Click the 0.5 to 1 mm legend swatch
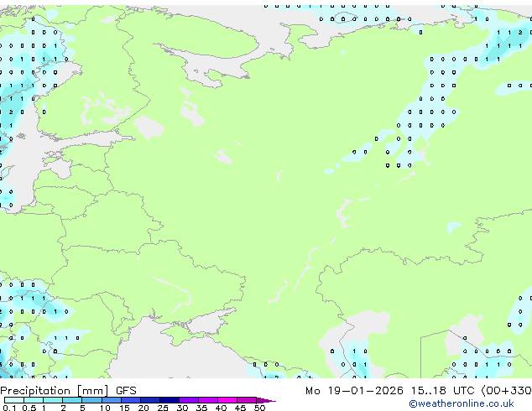Image resolution: width=532 pixels, height=411 pixels. pyautogui.click(x=34, y=400)
